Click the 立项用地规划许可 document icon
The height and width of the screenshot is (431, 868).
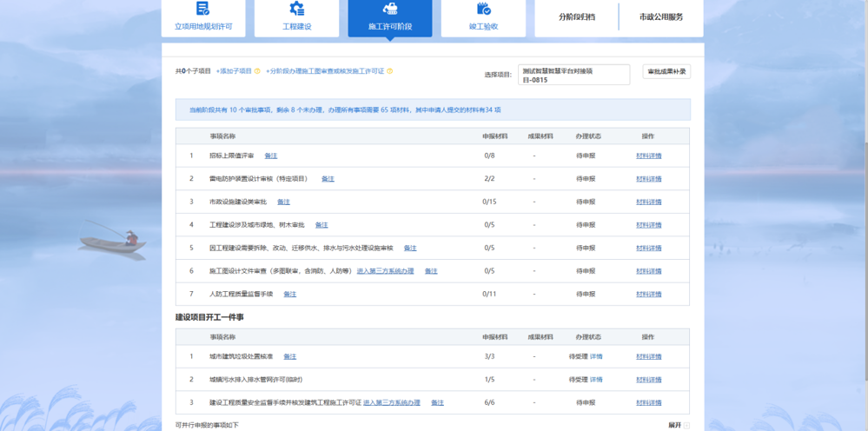tap(202, 9)
